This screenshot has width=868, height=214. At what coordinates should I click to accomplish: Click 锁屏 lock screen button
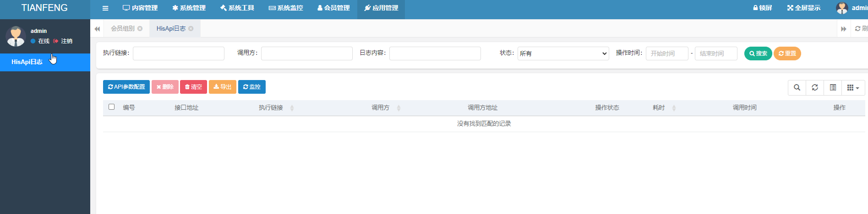point(762,8)
